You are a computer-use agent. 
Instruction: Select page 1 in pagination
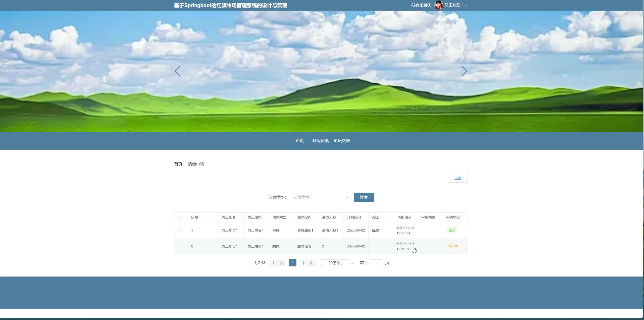(x=292, y=263)
